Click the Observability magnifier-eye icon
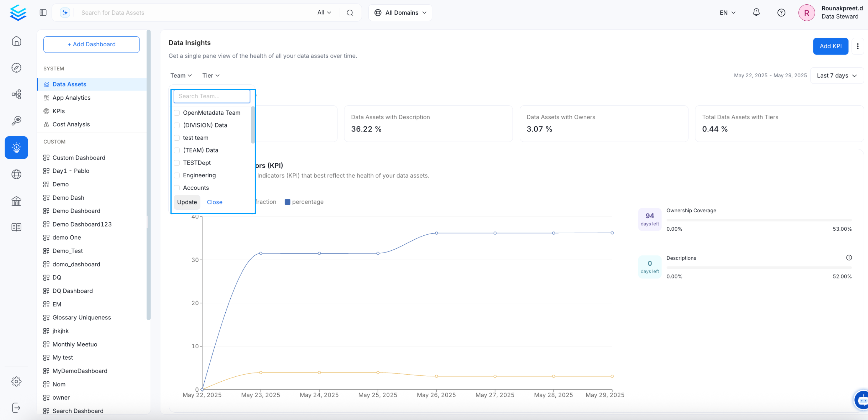Viewport: 868px width, 420px height. point(17,121)
